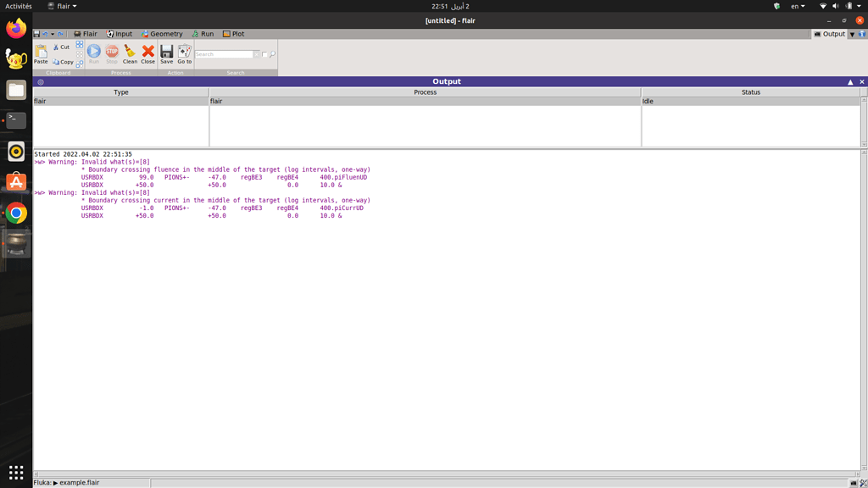Enable the checkbox next to the search field
The height and width of the screenshot is (488, 868).
(x=264, y=53)
